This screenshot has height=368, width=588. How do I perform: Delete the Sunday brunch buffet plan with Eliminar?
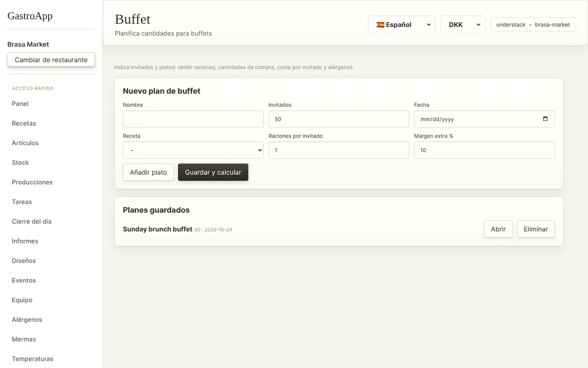pyautogui.click(x=536, y=229)
